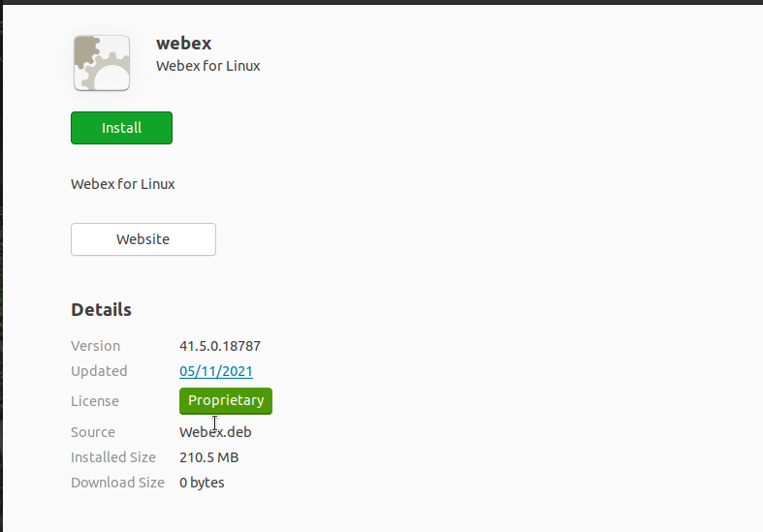The image size is (763, 532).
Task: Click the License label
Action: 95,401
